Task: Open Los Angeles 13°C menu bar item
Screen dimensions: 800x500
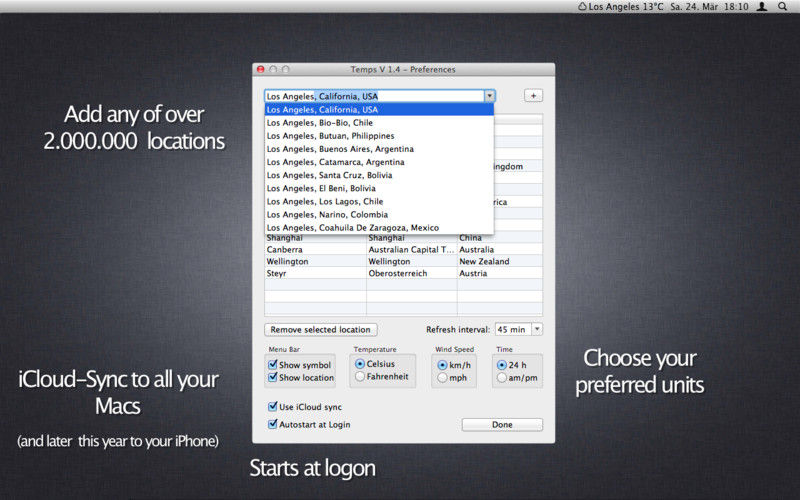Action: point(620,7)
